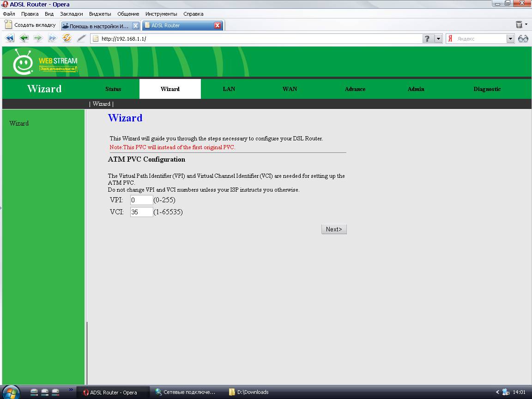This screenshot has width=532, height=399.
Task: Go back with the green left arrow
Action: pyautogui.click(x=24, y=39)
